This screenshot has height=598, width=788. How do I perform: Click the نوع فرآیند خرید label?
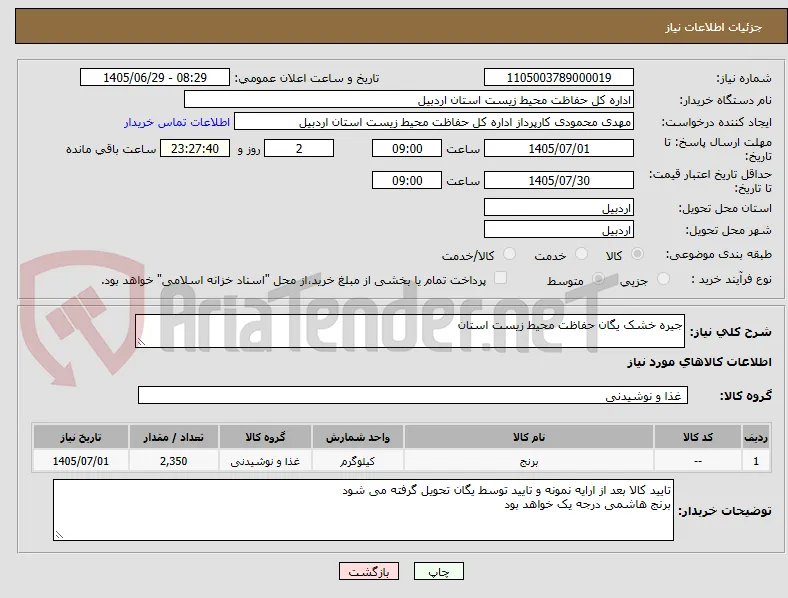(x=732, y=279)
